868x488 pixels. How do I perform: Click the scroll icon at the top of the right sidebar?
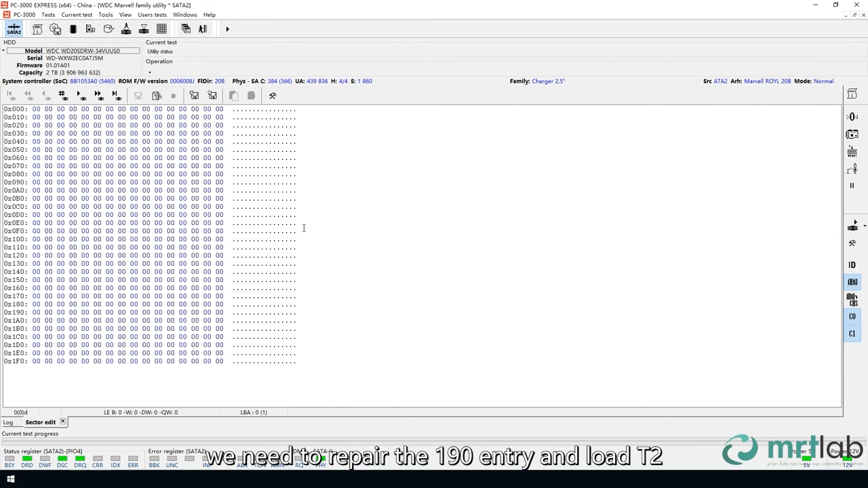[x=852, y=95]
